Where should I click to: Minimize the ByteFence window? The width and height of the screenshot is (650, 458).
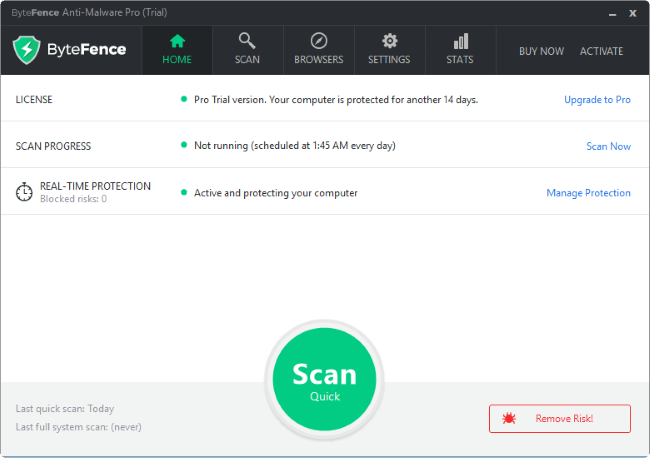[610, 13]
